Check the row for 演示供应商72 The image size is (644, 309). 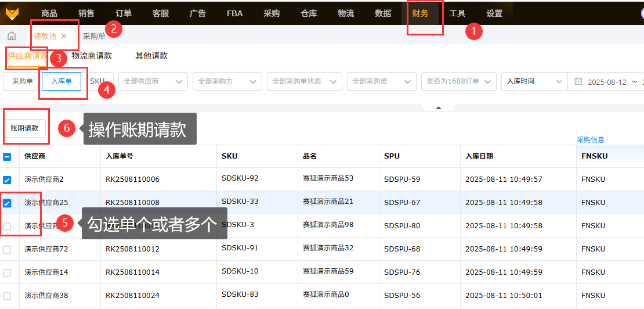(x=7, y=249)
